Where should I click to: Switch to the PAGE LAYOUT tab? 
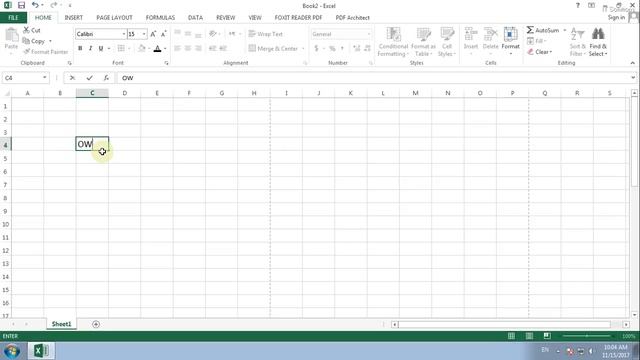pos(114,18)
